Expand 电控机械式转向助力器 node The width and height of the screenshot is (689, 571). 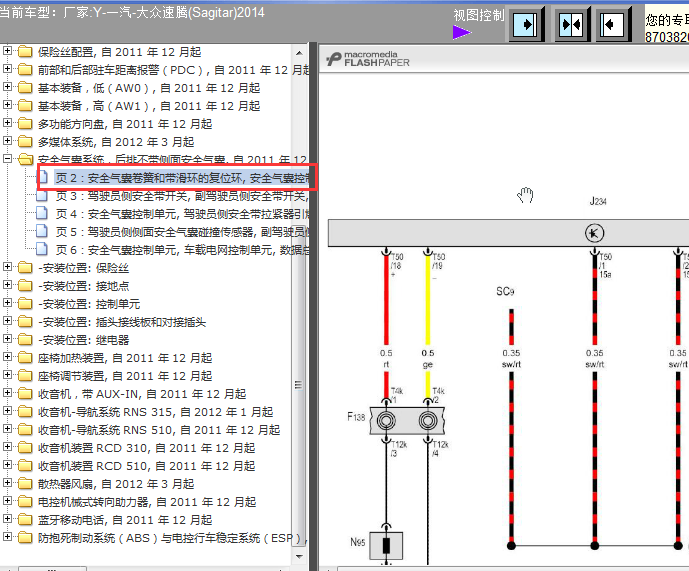click(x=7, y=501)
